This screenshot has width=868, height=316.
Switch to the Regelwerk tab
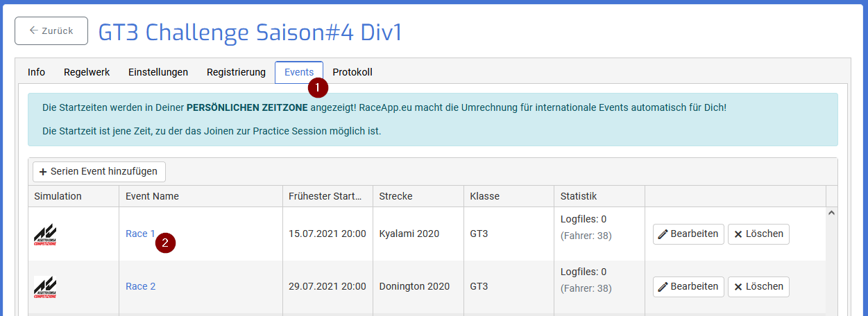[x=87, y=72]
